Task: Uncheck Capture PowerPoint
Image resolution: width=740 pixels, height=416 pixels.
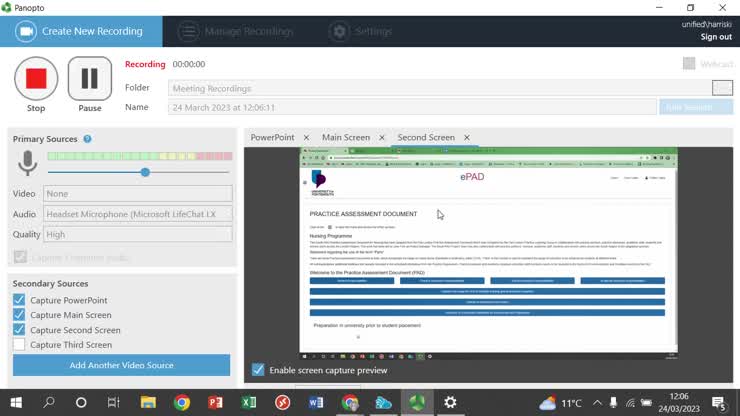Action: point(19,300)
